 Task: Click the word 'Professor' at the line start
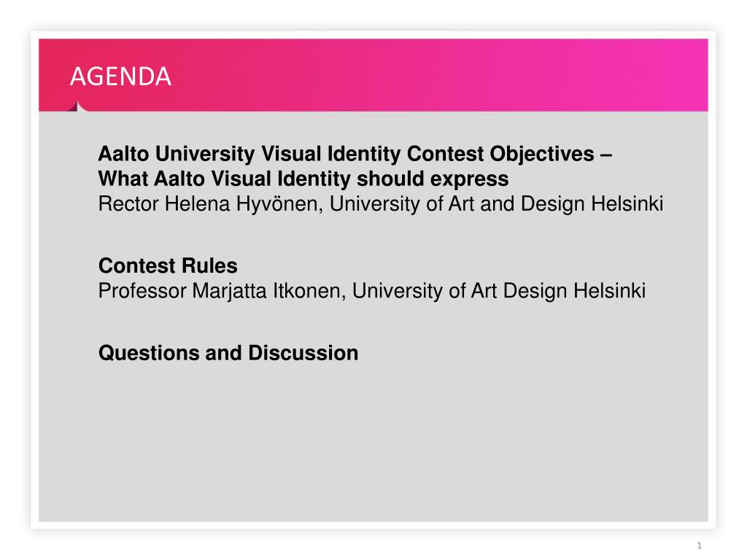(x=142, y=291)
